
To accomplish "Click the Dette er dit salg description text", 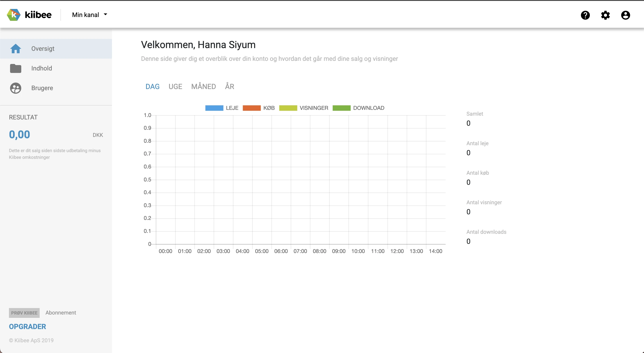I will tap(55, 154).
